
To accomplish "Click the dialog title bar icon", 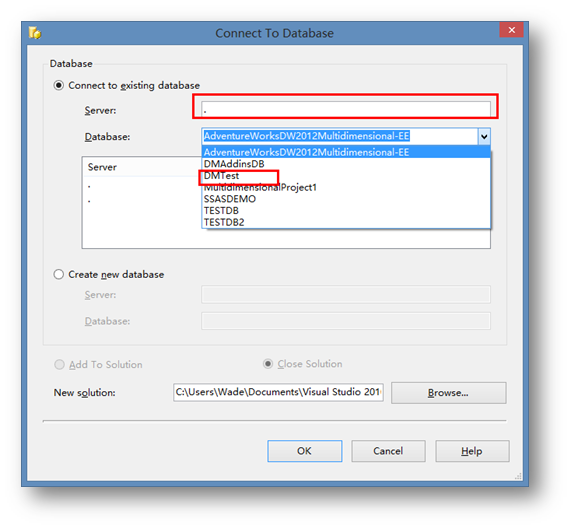I will [35, 33].
